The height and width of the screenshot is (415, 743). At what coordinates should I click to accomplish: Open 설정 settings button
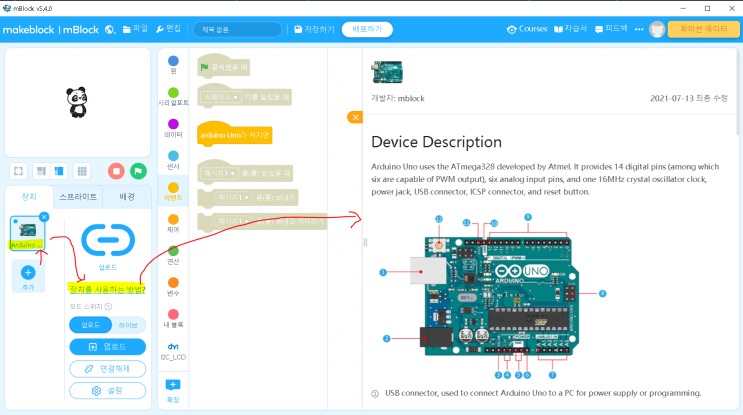coord(108,390)
